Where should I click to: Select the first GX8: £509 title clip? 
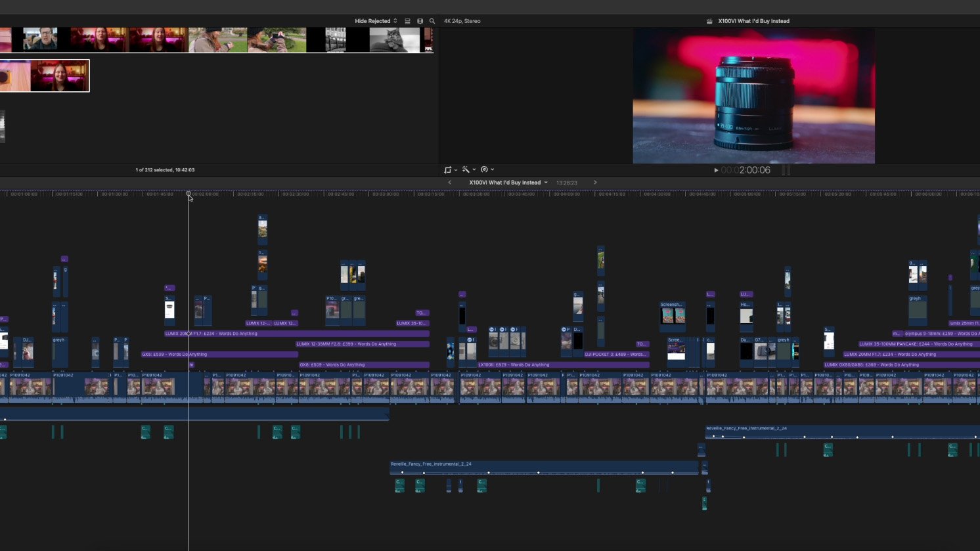pos(219,355)
